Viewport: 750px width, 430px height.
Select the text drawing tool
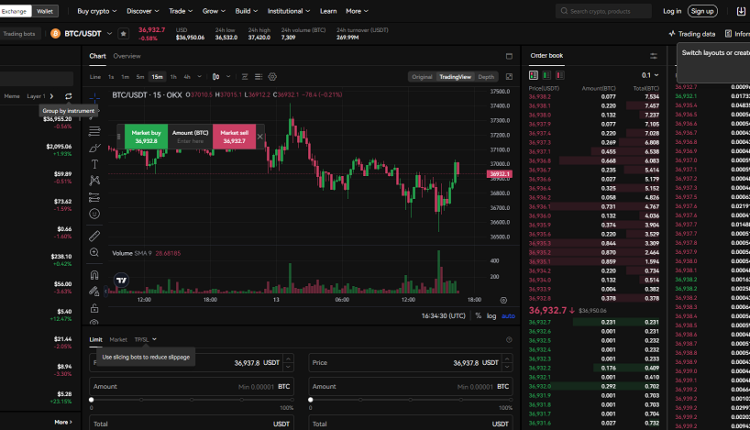click(94, 163)
